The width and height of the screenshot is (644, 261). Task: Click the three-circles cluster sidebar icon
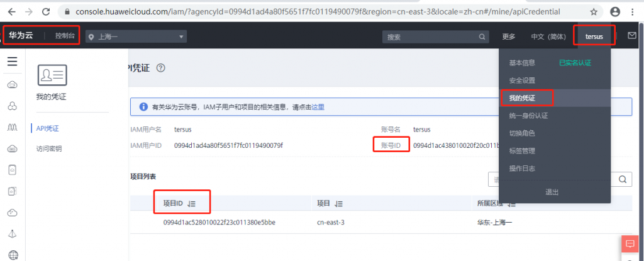(13, 106)
